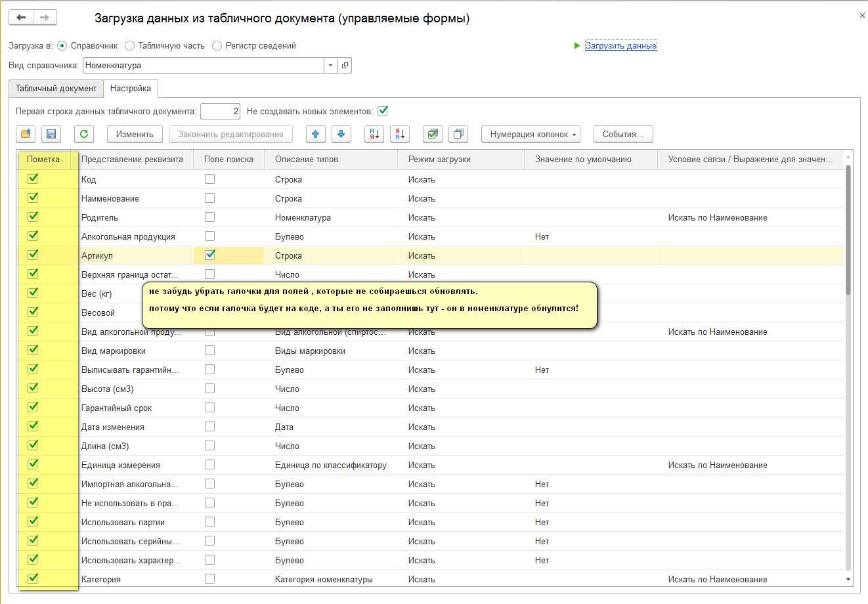
Task: Select the 'Табличную часть' radio button
Action: tap(130, 46)
